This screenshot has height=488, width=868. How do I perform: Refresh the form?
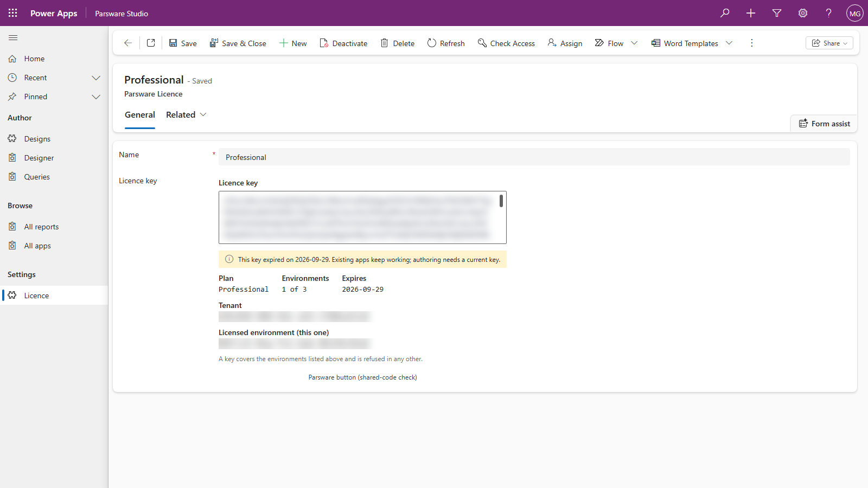(446, 43)
